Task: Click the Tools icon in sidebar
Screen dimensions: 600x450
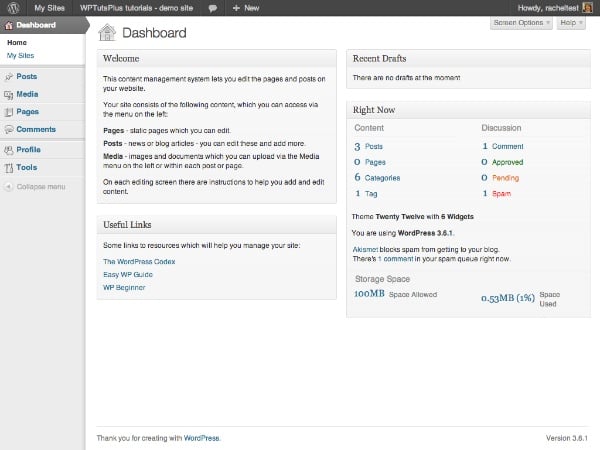Action: 8,168
